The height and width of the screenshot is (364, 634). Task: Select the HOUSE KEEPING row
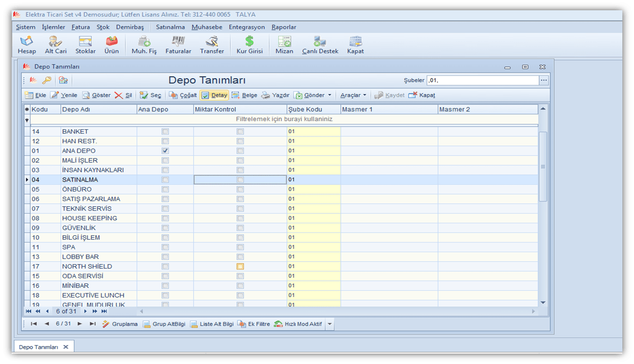[281, 218]
